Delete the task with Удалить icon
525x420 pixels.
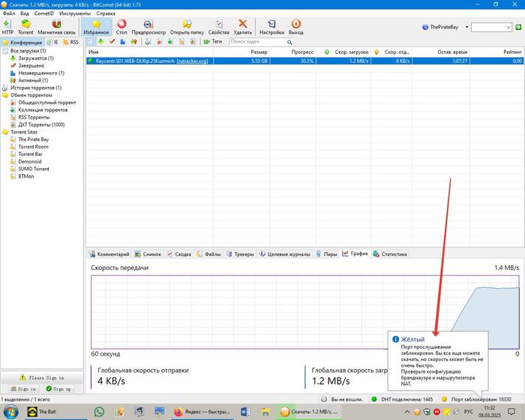coord(242,27)
